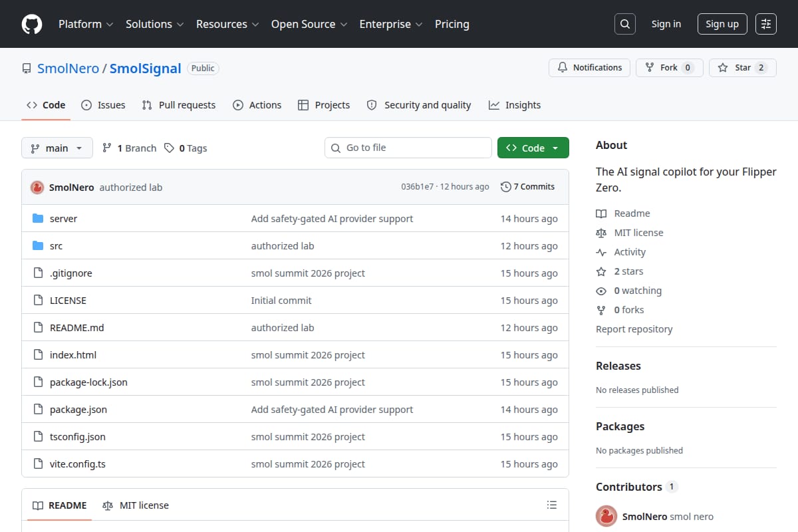
Task: Open the Code tab
Action: click(46, 105)
